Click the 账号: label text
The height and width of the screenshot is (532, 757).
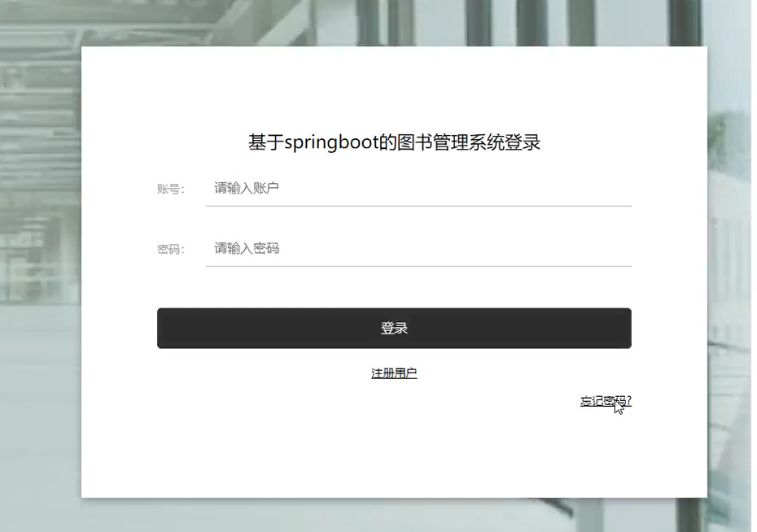171,189
